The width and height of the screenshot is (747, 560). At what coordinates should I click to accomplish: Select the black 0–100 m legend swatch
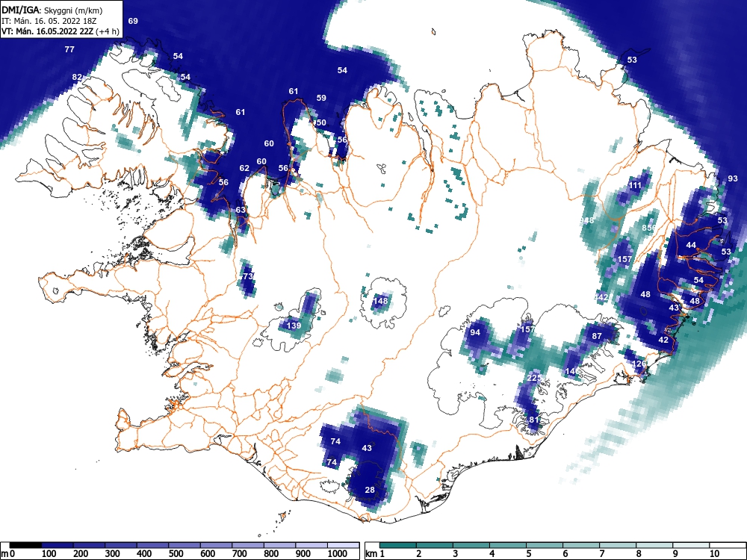click(x=25, y=545)
